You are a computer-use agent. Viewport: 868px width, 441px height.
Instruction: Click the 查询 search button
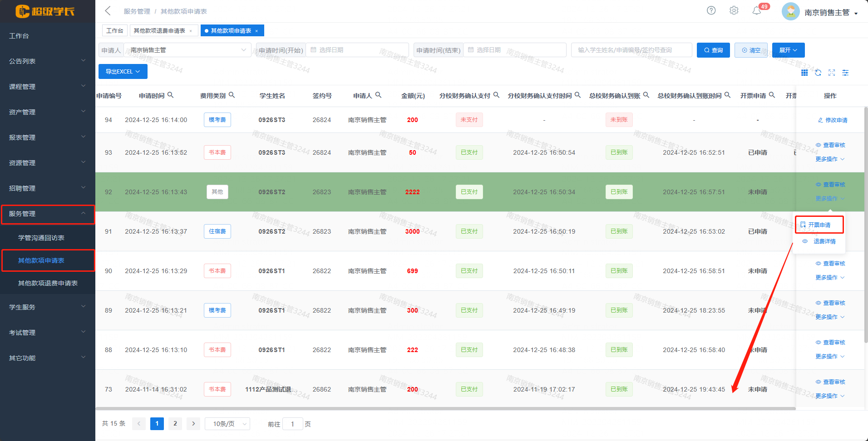pos(713,50)
